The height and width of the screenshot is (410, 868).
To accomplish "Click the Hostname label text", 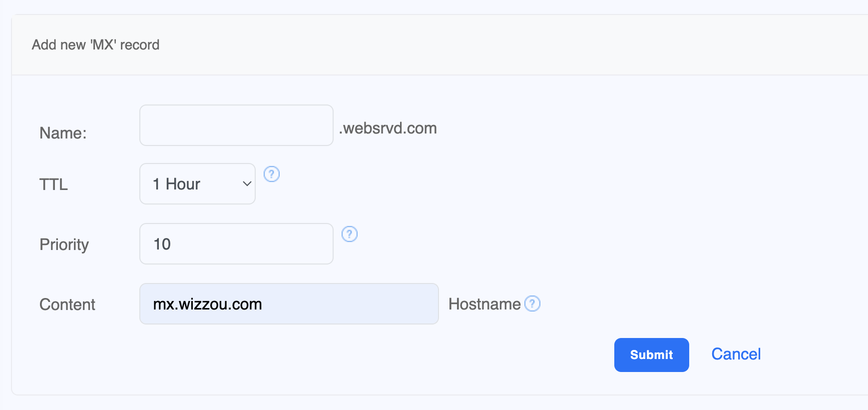I will click(x=484, y=304).
